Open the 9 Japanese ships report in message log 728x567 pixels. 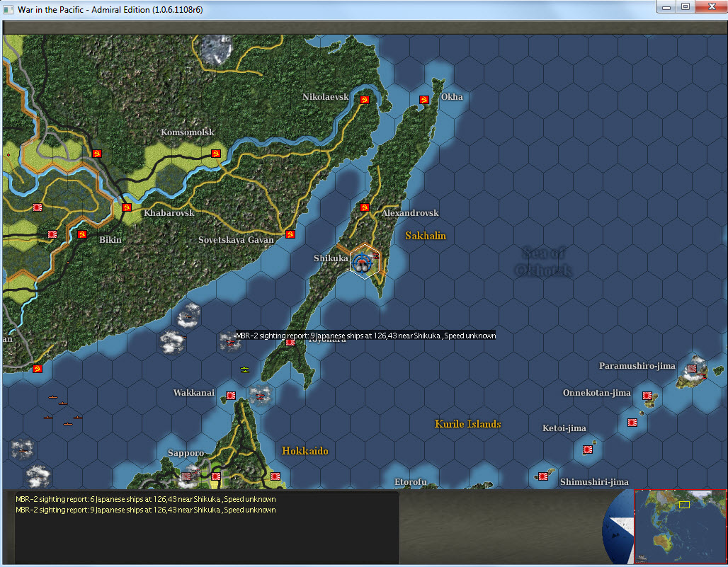pos(146,510)
